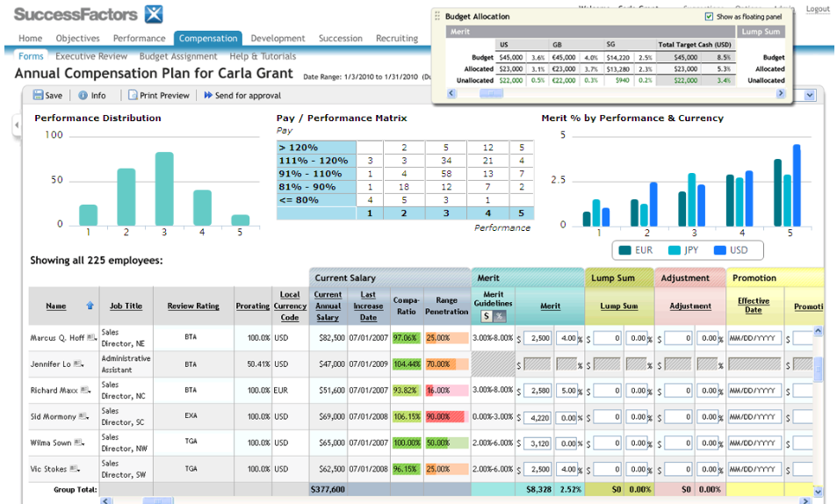
Task: Switch to the Performance tab
Action: (x=139, y=39)
